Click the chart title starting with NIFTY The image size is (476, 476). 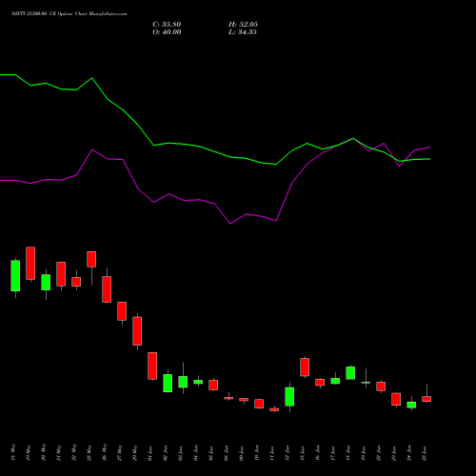[x=69, y=14]
